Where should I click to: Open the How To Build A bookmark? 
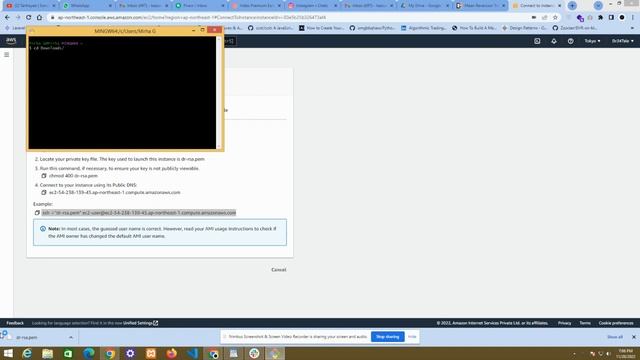(474, 28)
